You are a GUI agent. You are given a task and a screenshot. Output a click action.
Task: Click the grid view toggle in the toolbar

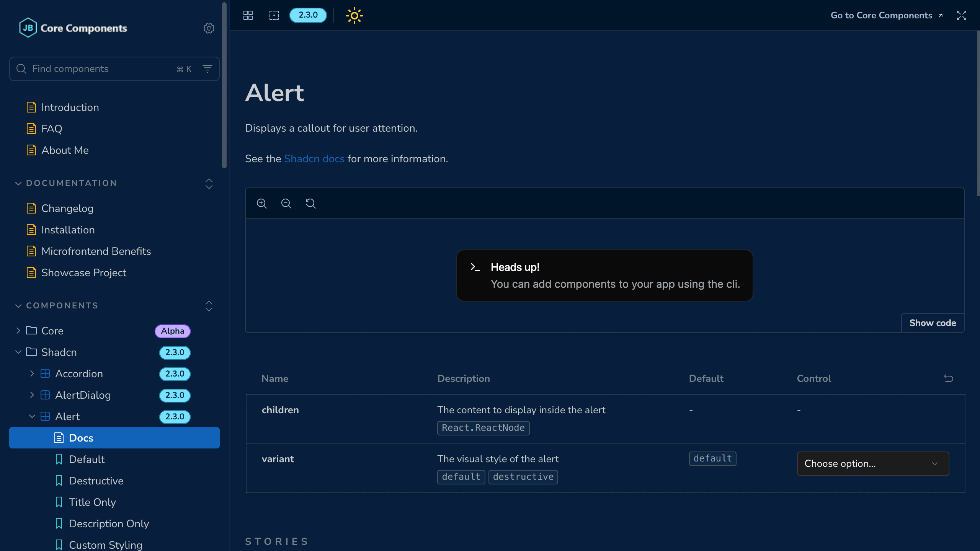248,15
